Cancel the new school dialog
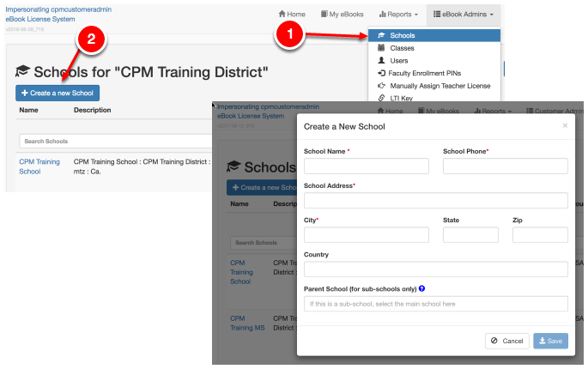 [x=507, y=341]
